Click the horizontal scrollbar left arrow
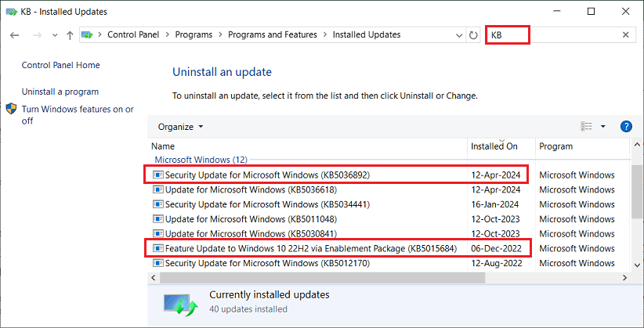 point(154,278)
